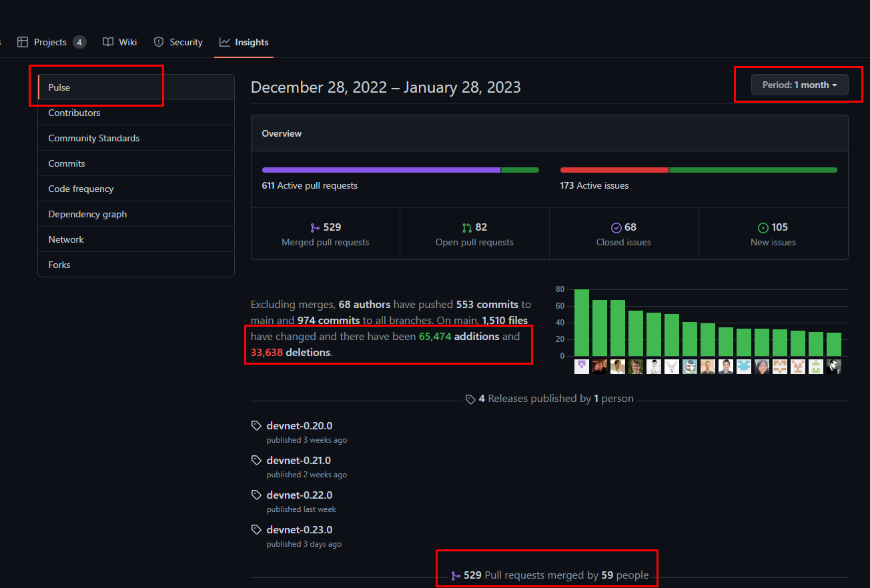Click the purple active pull requests progress bar
Viewport: 870px width, 588px height.
pos(380,170)
